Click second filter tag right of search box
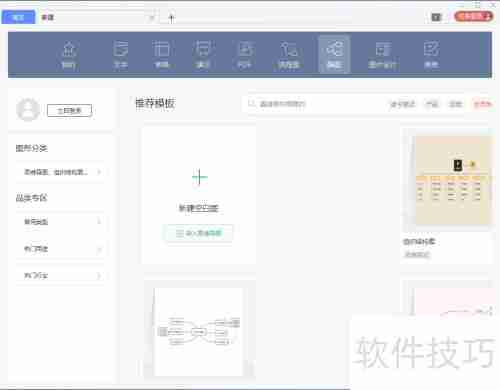Screen dimensions: 500x390 (x=432, y=104)
